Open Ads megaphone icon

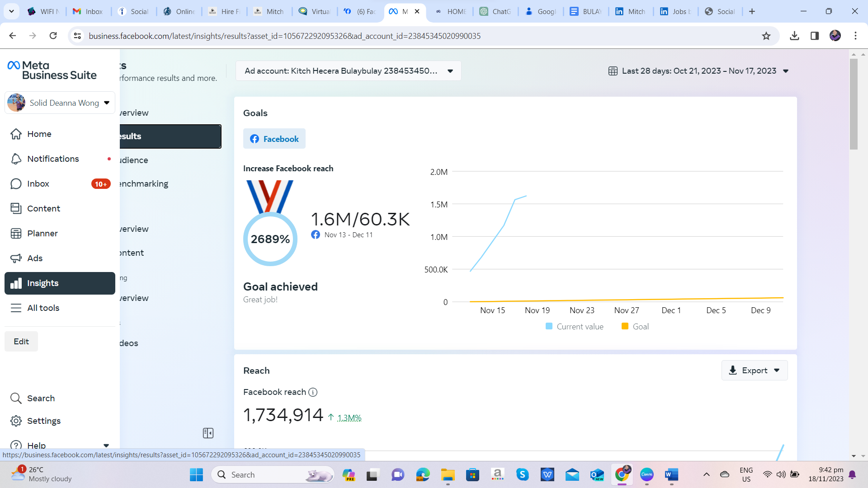(x=16, y=258)
